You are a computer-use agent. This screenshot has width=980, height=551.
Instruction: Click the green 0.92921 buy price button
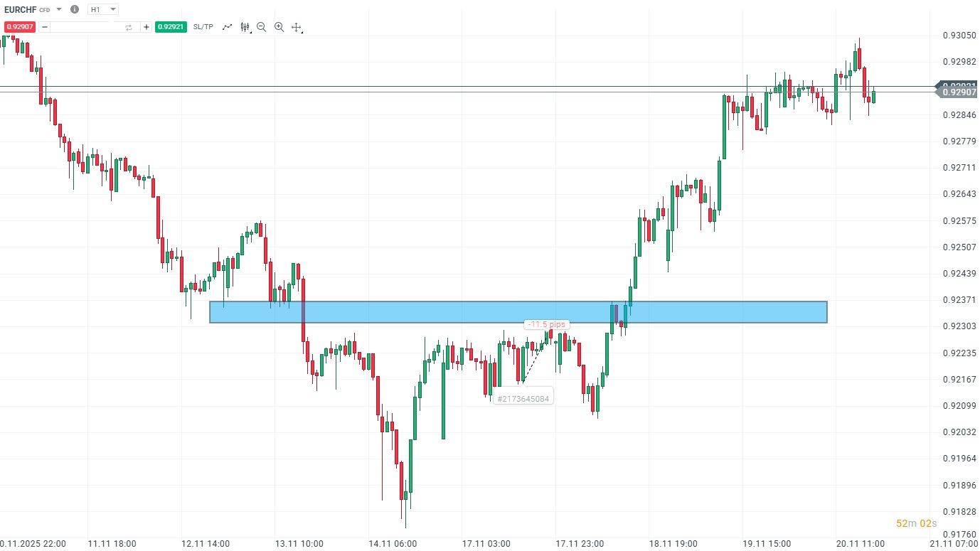click(x=171, y=27)
